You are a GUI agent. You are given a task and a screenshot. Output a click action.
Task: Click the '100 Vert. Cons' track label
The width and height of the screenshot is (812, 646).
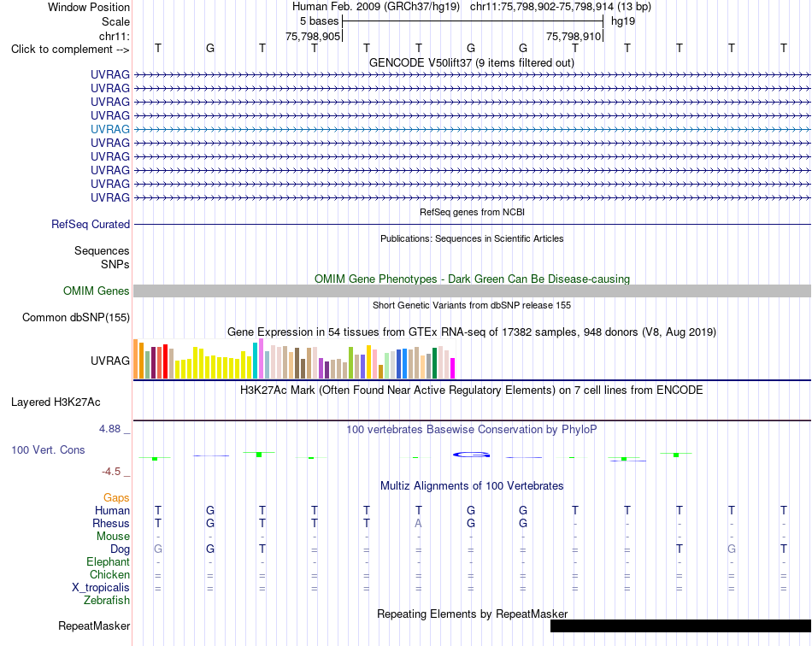click(48, 449)
